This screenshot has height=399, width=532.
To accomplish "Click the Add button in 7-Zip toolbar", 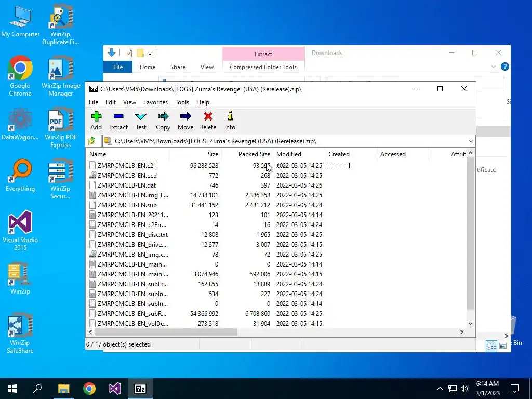I will [96, 121].
